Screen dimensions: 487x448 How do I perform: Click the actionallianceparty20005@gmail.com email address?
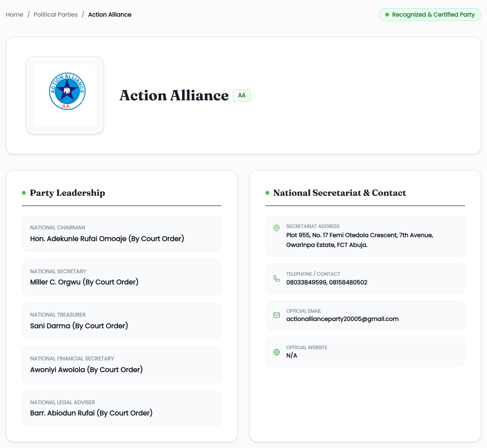click(342, 319)
